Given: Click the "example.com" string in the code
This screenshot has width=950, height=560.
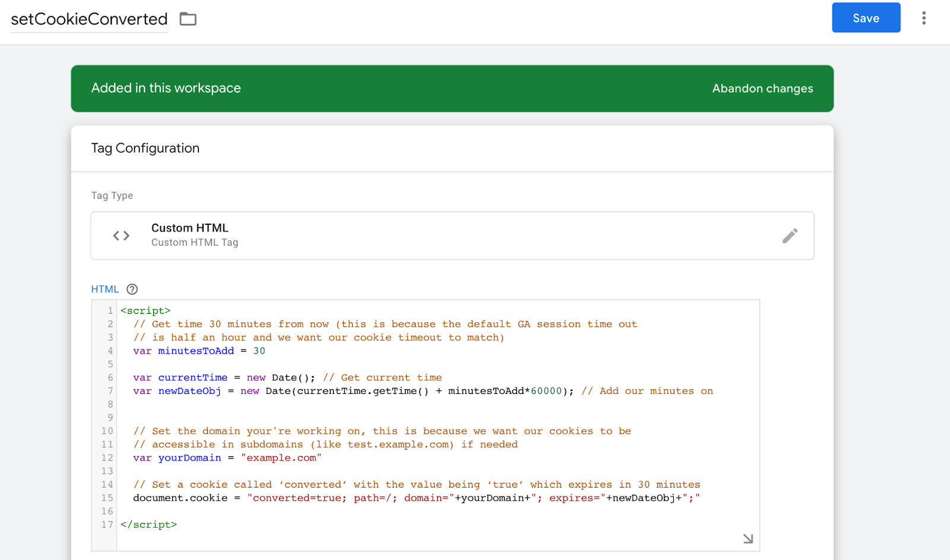Looking at the screenshot, I should click(x=281, y=458).
